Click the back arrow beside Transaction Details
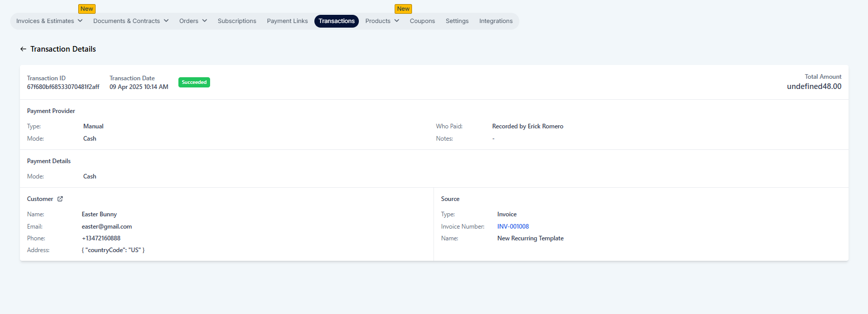 pos(23,49)
